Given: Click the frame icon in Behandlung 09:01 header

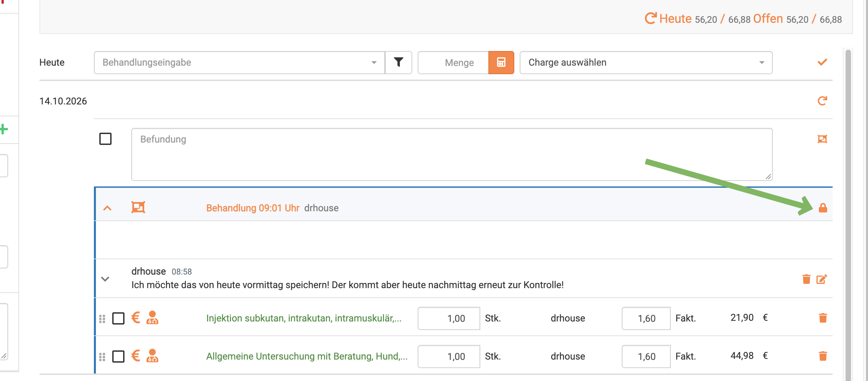Looking at the screenshot, I should 138,207.
